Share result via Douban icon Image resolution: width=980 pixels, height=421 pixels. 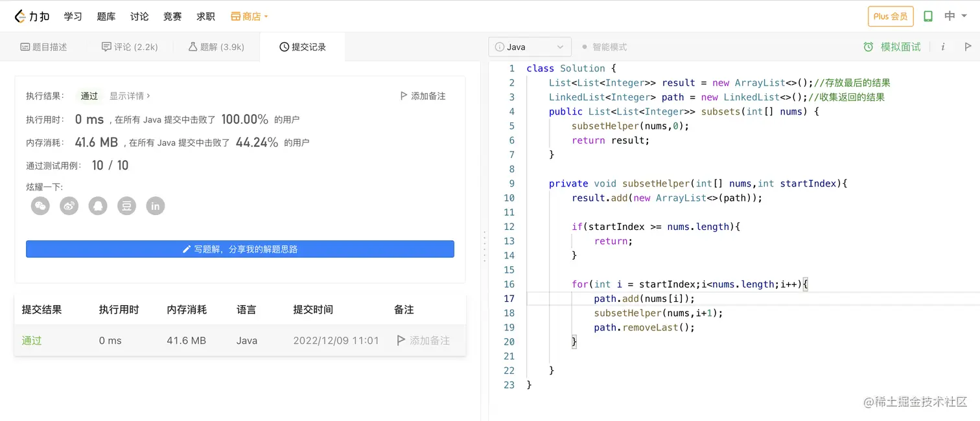click(x=126, y=206)
